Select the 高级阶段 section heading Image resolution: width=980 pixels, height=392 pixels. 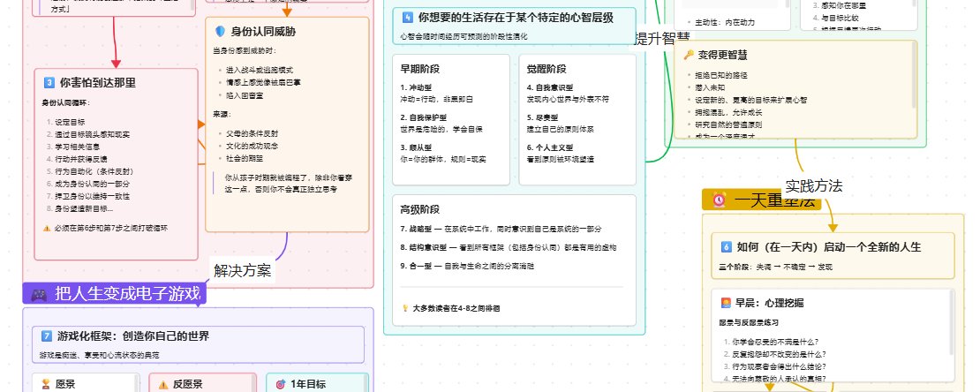[420, 209]
